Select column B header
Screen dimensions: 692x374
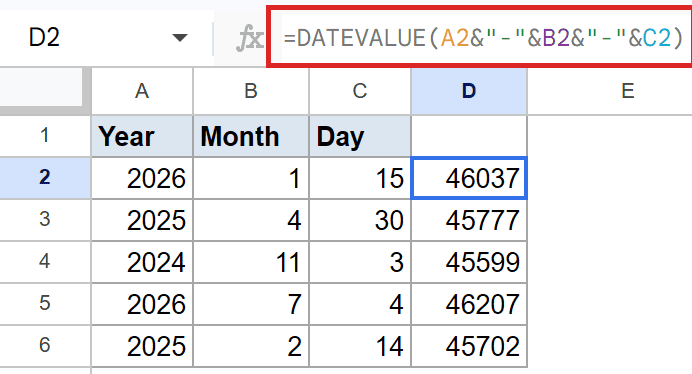click(x=251, y=91)
